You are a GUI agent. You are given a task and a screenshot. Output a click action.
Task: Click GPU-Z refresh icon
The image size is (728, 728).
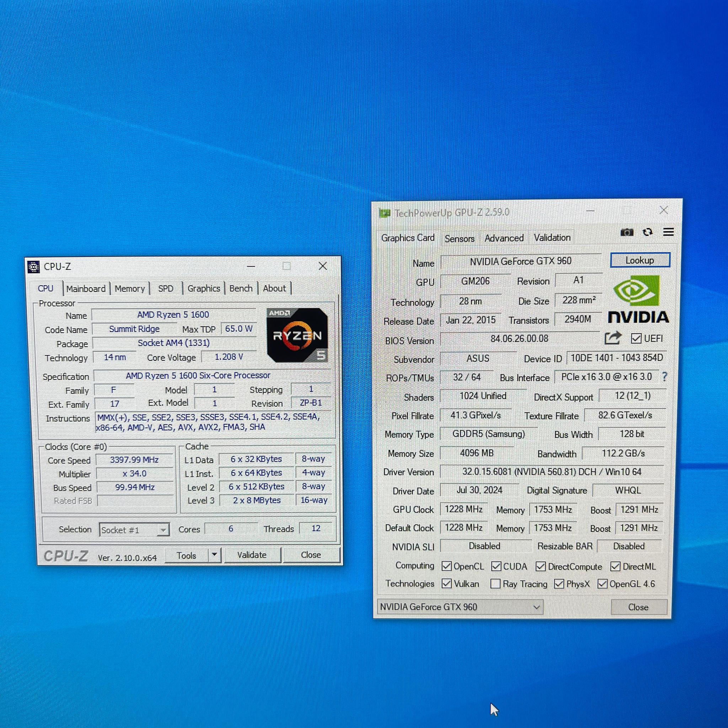[x=648, y=232]
